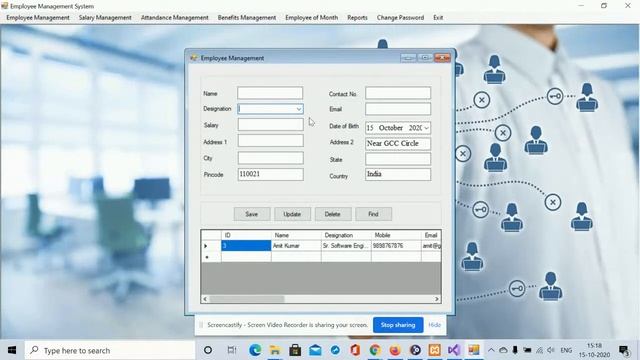Click the Find button
Viewport: 640px width, 360px height.
(373, 214)
